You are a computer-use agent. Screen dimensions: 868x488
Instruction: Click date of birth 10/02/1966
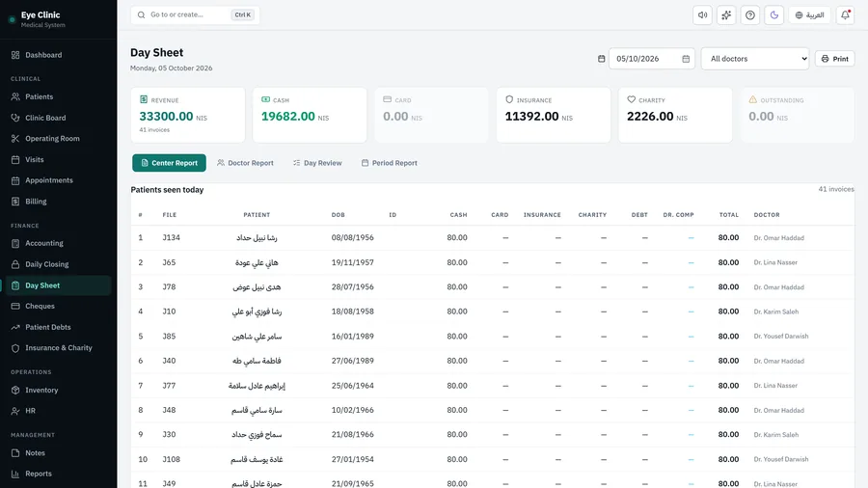(x=353, y=410)
